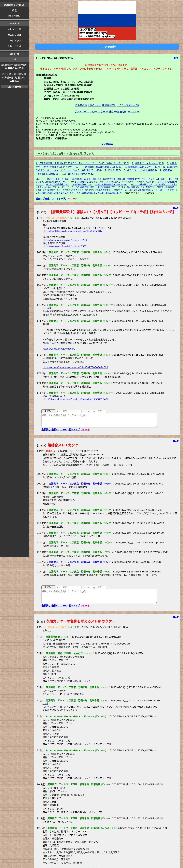This screenshot has width=183, height=868.
Task: Open ゲストルームフロア(ウツケー枠) link
Action: [91, 112]
